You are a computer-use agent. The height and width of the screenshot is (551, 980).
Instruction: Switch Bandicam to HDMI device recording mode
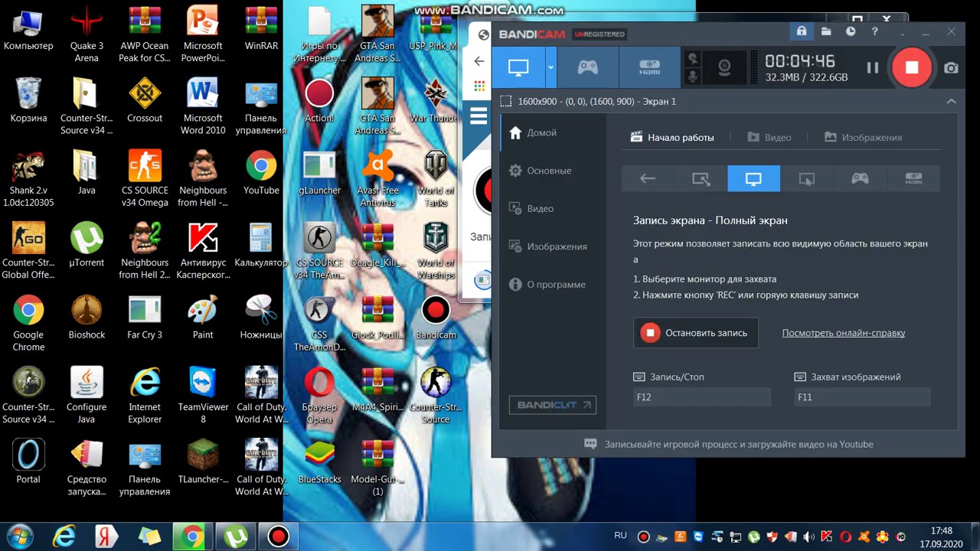click(x=649, y=67)
